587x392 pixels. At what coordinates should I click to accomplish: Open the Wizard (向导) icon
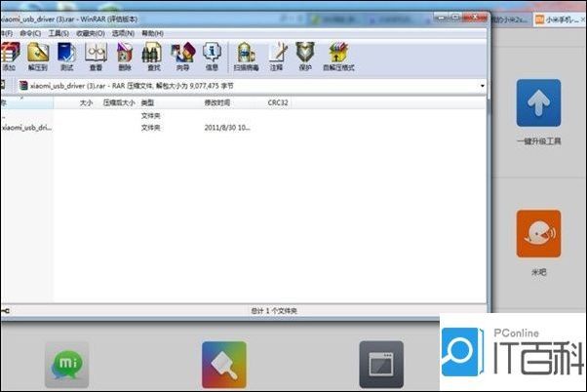183,57
